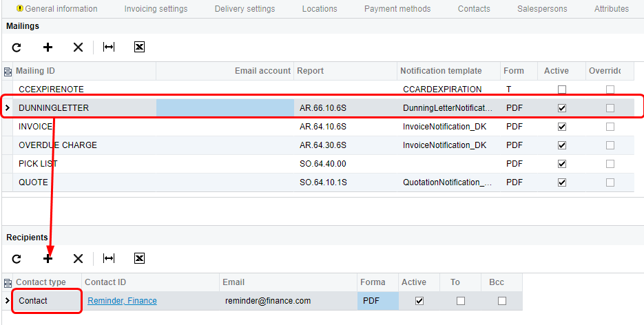Open the Payment methods tab
Image resolution: width=644 pixels, height=325 pixels.
point(397,9)
